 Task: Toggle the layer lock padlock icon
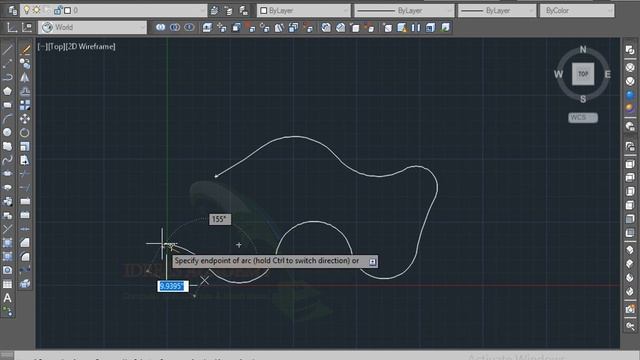(58, 10)
